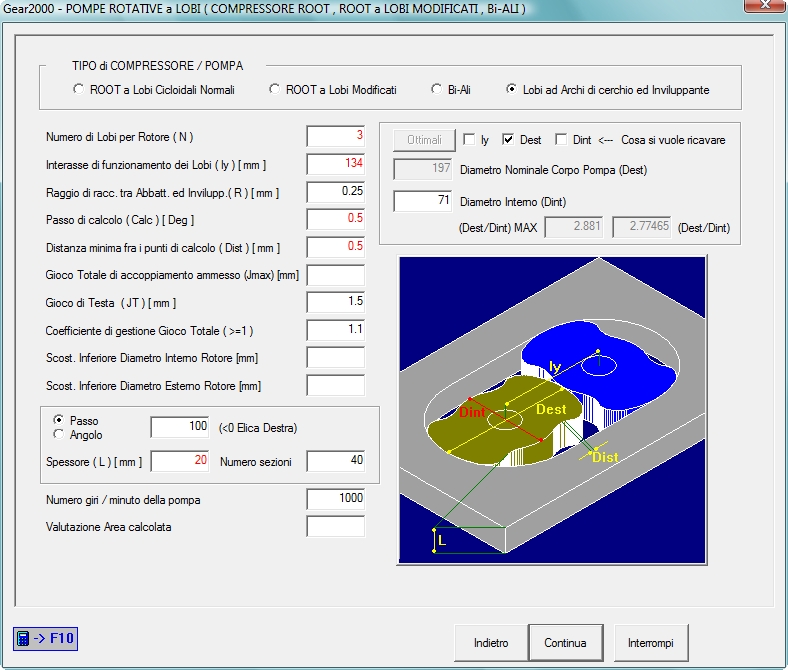Click the Interrompi button
788x670 pixels.
(651, 643)
